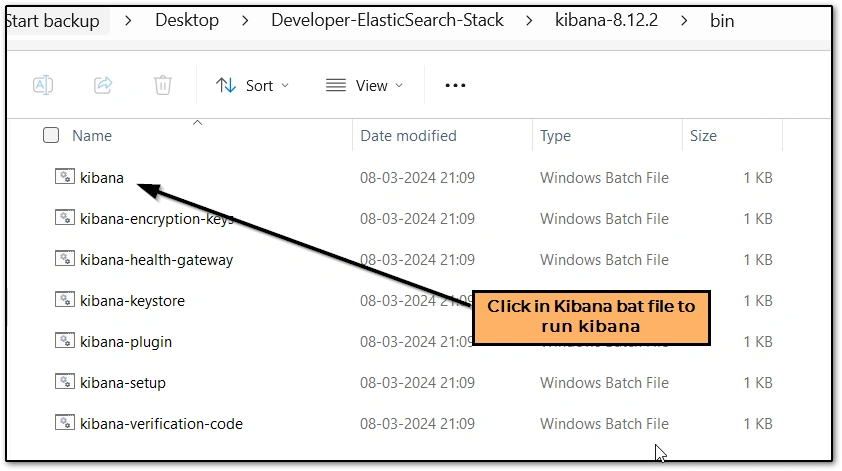Click the file name "kibana-encryption-keys"
The width and height of the screenshot is (842, 471).
point(157,219)
